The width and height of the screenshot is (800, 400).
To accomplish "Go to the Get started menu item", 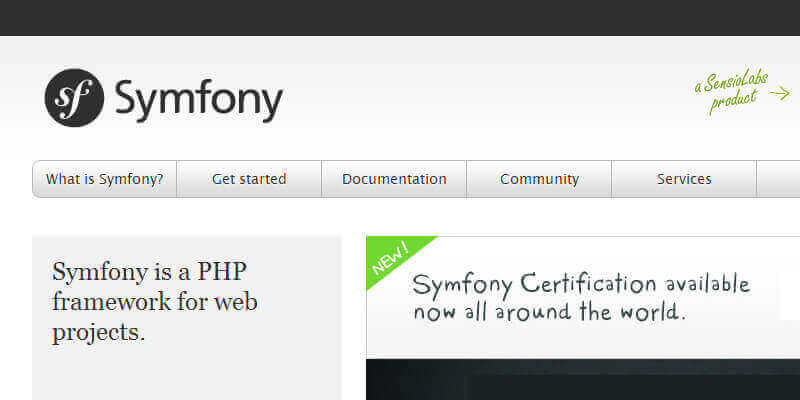I will coord(249,179).
